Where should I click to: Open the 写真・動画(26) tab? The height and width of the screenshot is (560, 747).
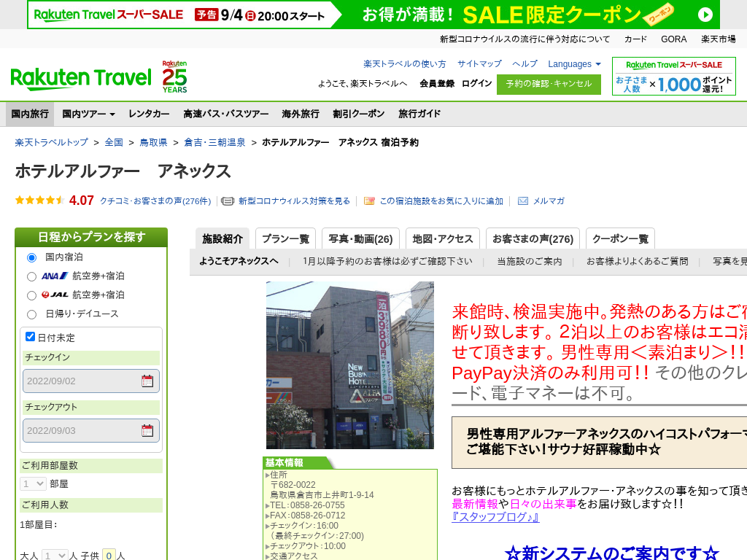[360, 238]
